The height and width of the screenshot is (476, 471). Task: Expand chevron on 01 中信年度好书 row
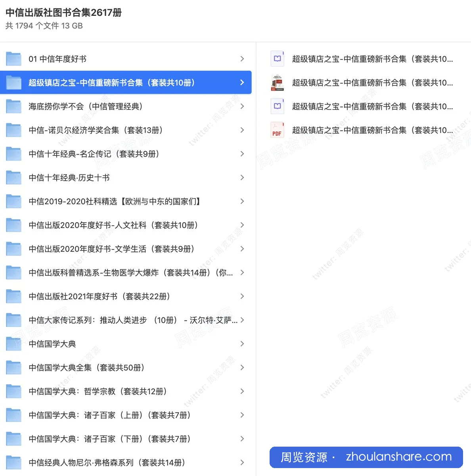tap(242, 59)
